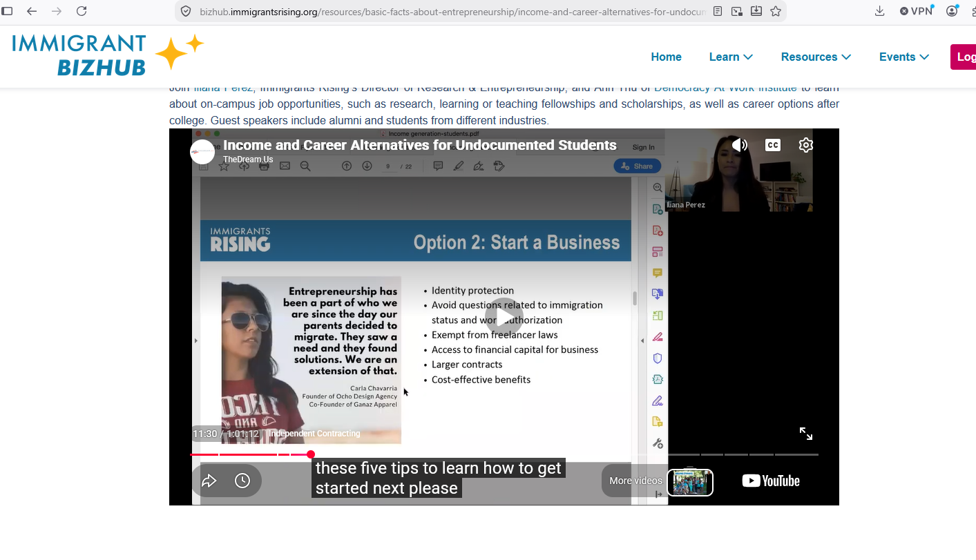The image size is (976, 560).
Task: Seek using the red progress scrubber knob
Action: pyautogui.click(x=311, y=454)
